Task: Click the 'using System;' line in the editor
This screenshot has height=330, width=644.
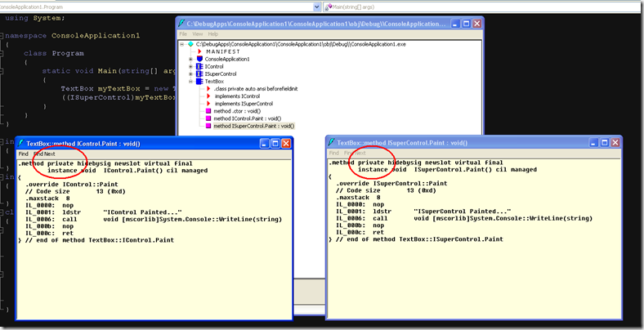Action: click(x=35, y=19)
